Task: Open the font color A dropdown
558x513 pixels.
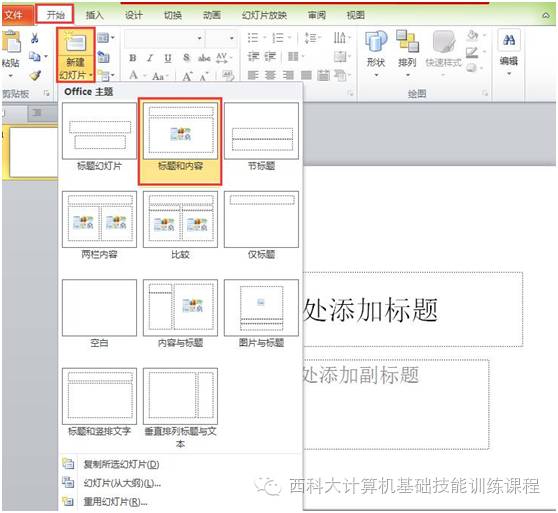Action: [137, 75]
